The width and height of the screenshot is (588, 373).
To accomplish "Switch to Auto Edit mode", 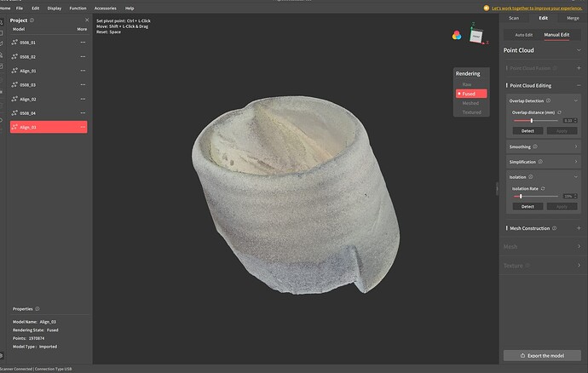I will [523, 35].
